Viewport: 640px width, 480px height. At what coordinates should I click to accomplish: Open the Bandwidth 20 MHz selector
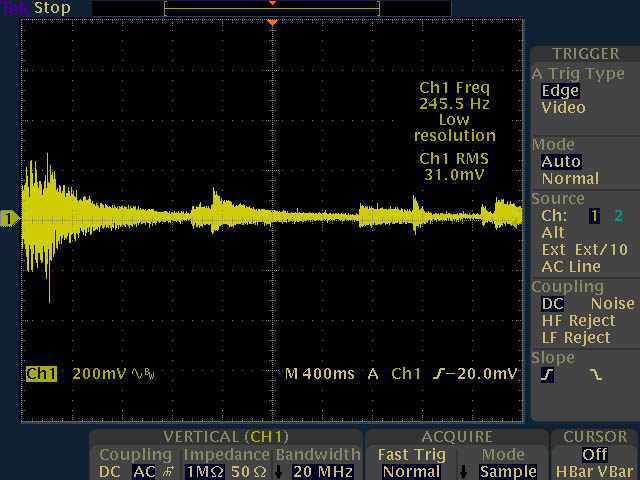pyautogui.click(x=316, y=471)
